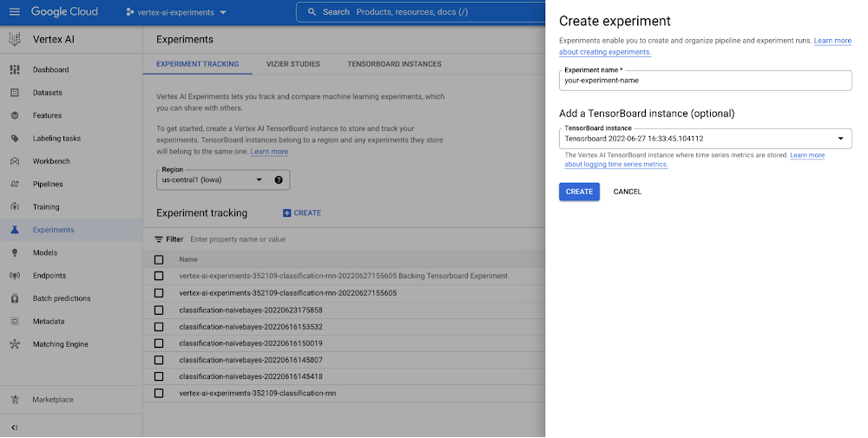Click the Workbench sidebar icon
This screenshot has height=438, width=868.
(15, 161)
